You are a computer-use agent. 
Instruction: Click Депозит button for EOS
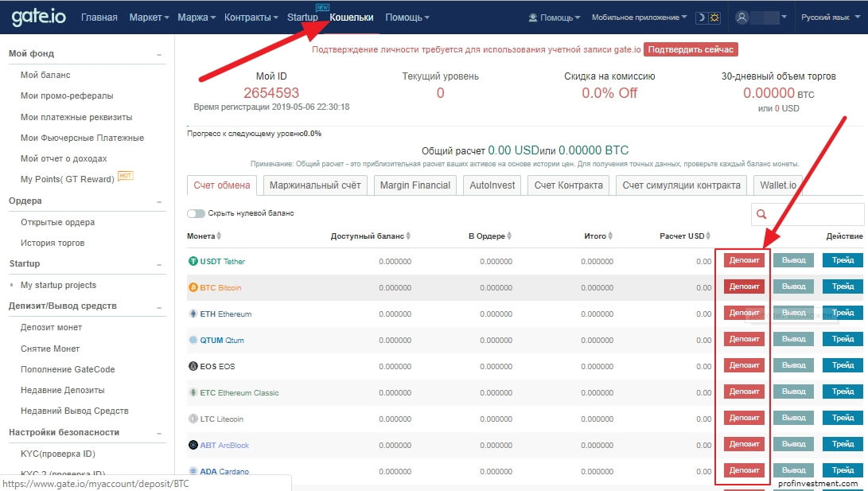[x=744, y=365]
